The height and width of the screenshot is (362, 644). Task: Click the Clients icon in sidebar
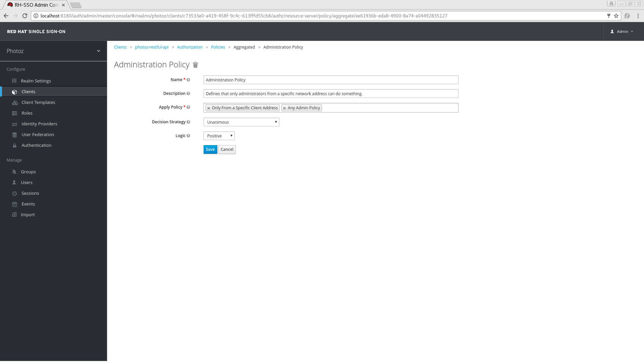14,92
